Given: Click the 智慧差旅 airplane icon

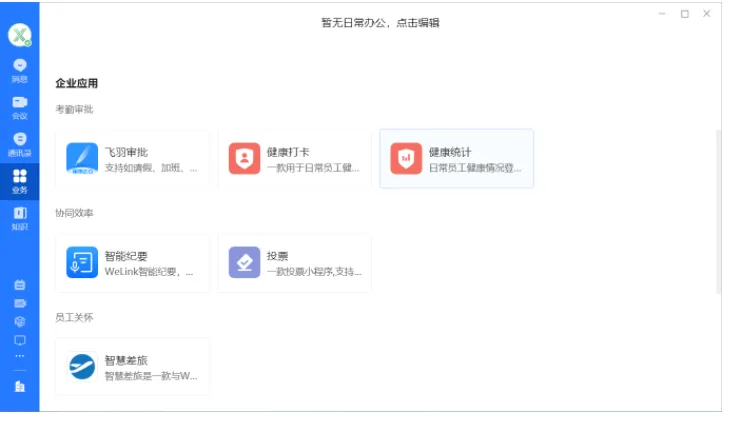Looking at the screenshot, I should coord(82,367).
